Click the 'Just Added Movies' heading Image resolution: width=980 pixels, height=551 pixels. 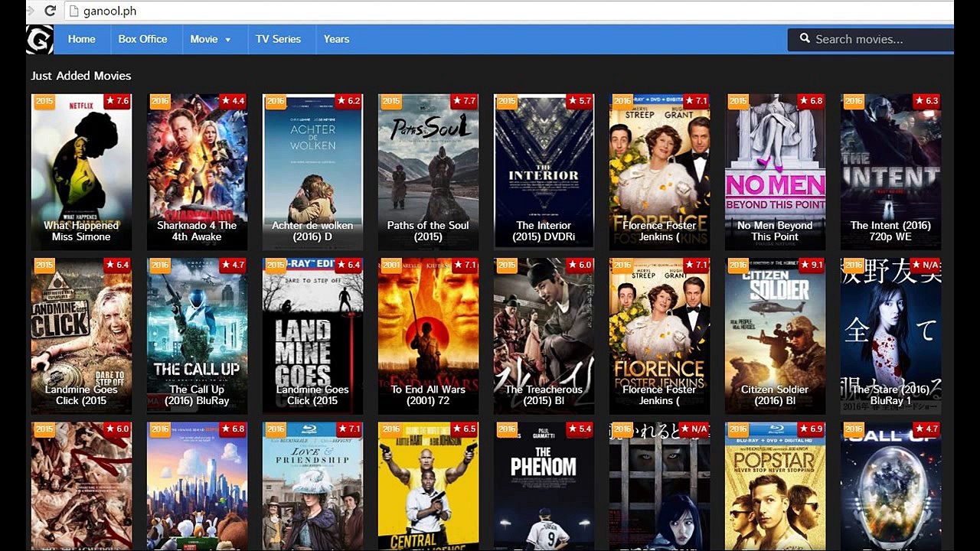pyautogui.click(x=81, y=76)
